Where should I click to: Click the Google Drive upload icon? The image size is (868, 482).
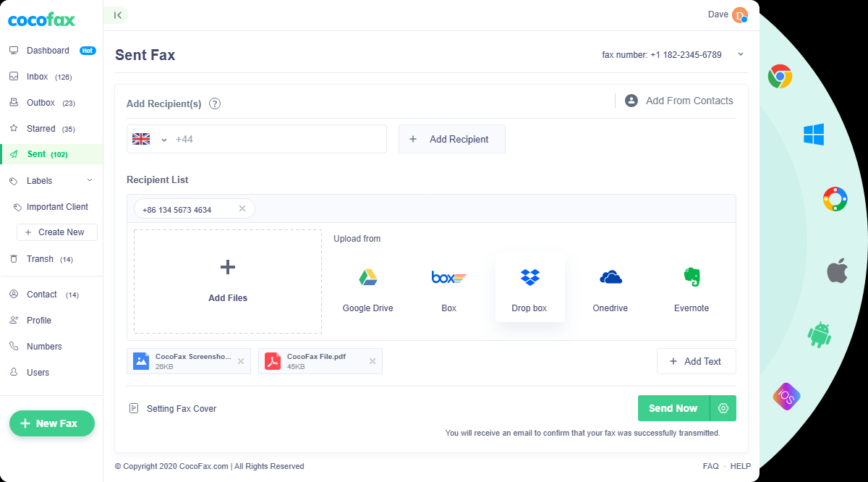[x=368, y=277]
